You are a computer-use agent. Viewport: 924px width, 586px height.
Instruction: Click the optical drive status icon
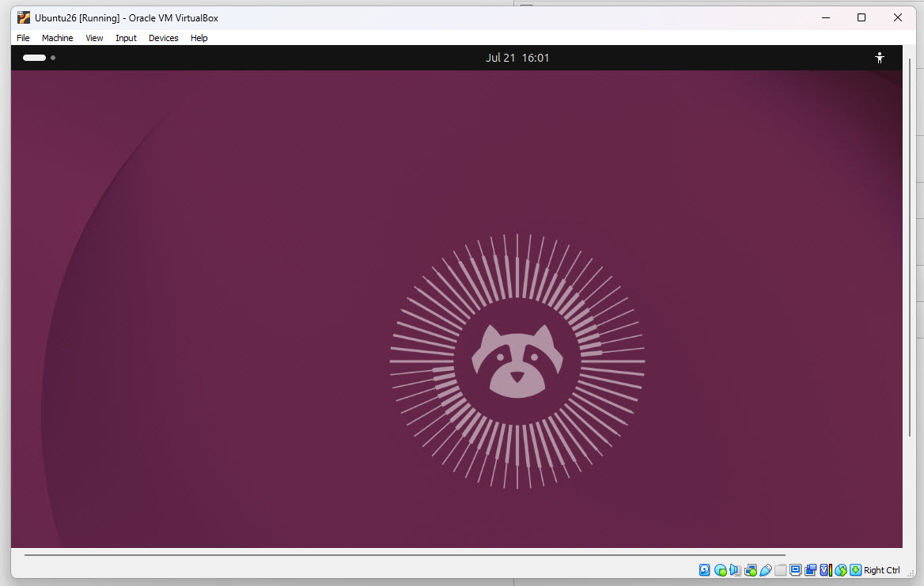[x=720, y=569]
